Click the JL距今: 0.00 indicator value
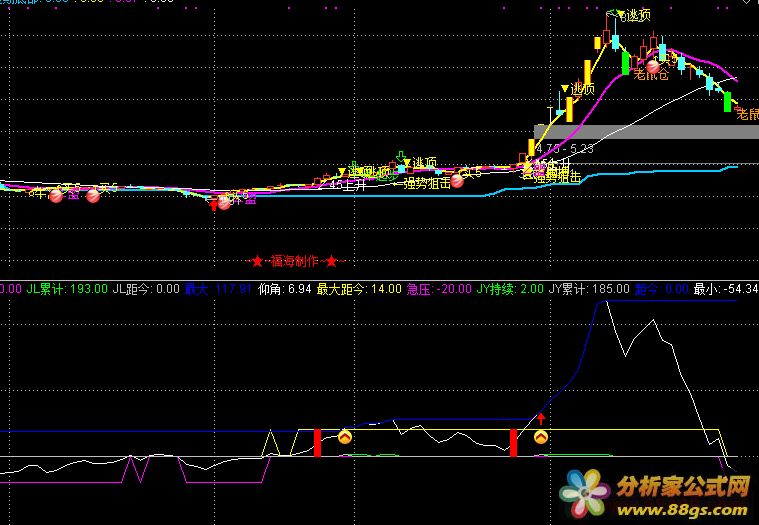 coord(146,289)
